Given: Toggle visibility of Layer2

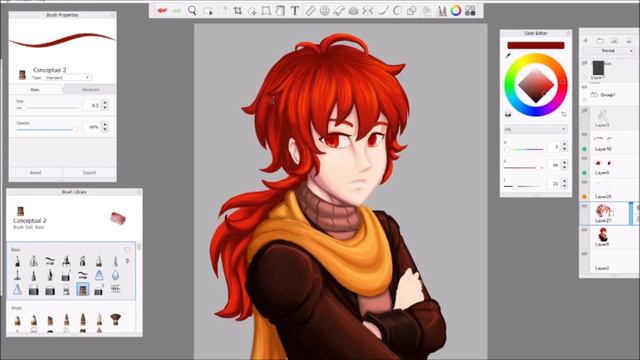Looking at the screenshot, I should (x=584, y=253).
